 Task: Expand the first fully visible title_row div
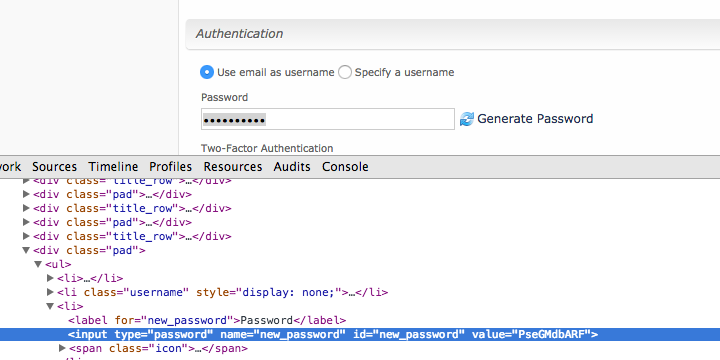coord(26,208)
